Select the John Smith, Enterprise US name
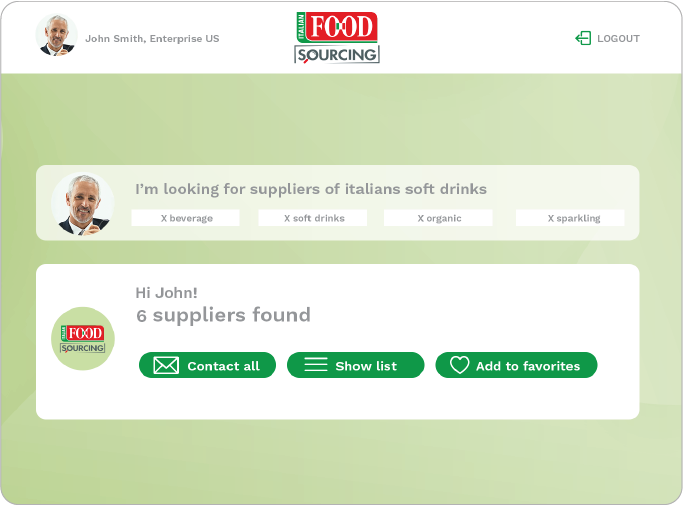 click(x=152, y=39)
